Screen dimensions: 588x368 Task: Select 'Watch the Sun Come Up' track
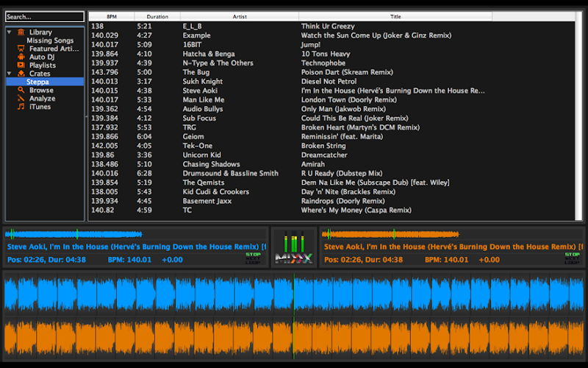pos(376,35)
